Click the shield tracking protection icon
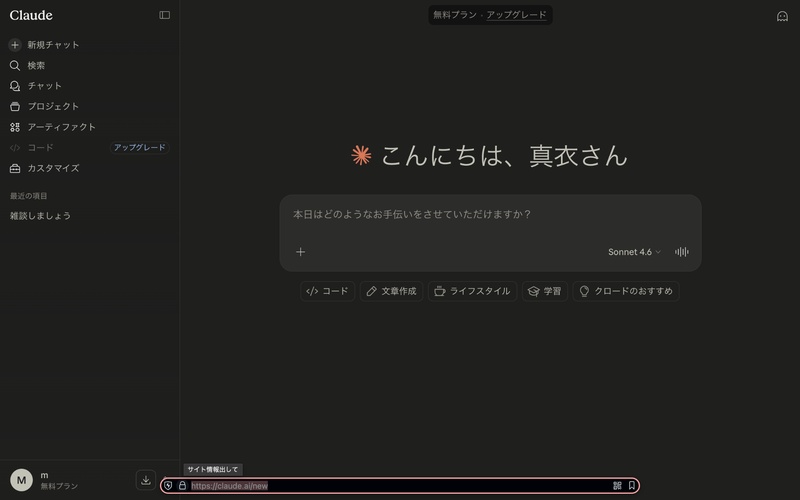This screenshot has width=800, height=500. tap(168, 486)
